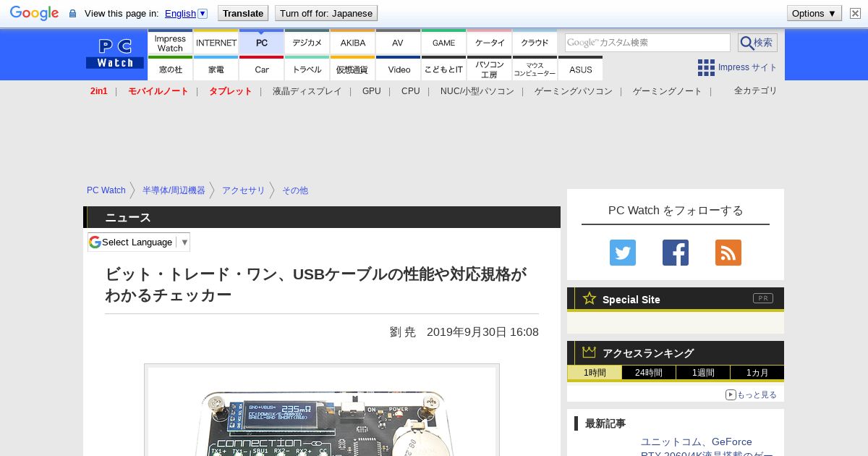868x456 pixels.
Task: Open the AV tab
Action: pos(398,43)
